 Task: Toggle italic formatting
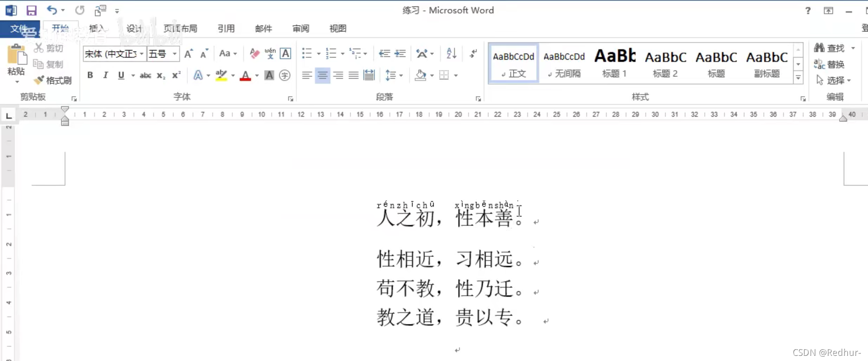pos(105,75)
